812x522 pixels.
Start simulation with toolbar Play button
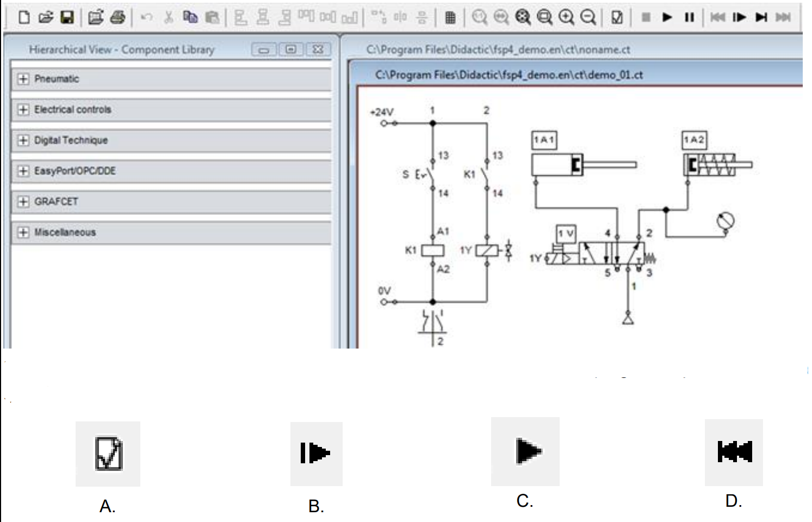(x=667, y=17)
